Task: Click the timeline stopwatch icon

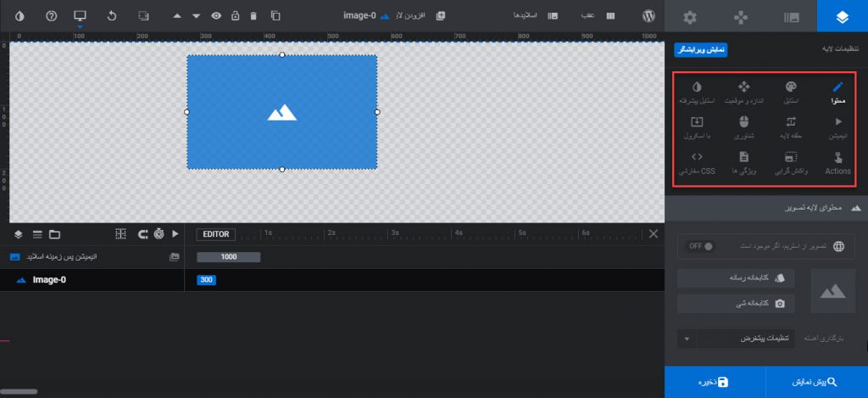Action: [x=159, y=234]
